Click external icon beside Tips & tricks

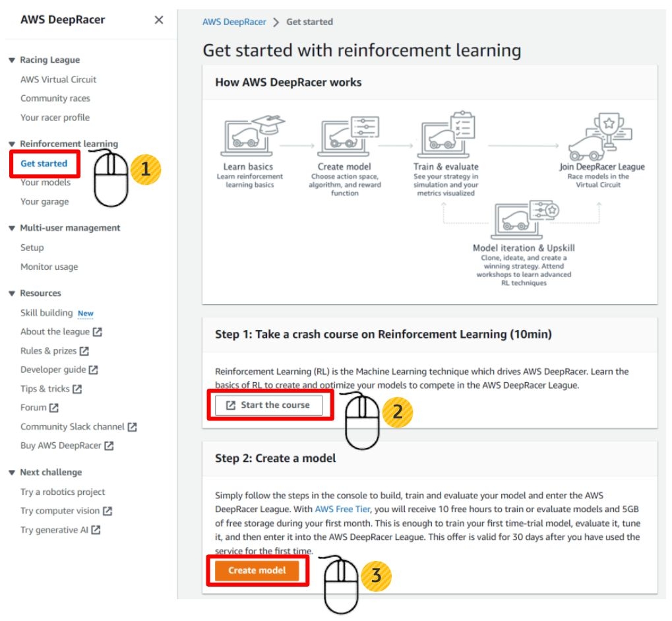point(77,389)
